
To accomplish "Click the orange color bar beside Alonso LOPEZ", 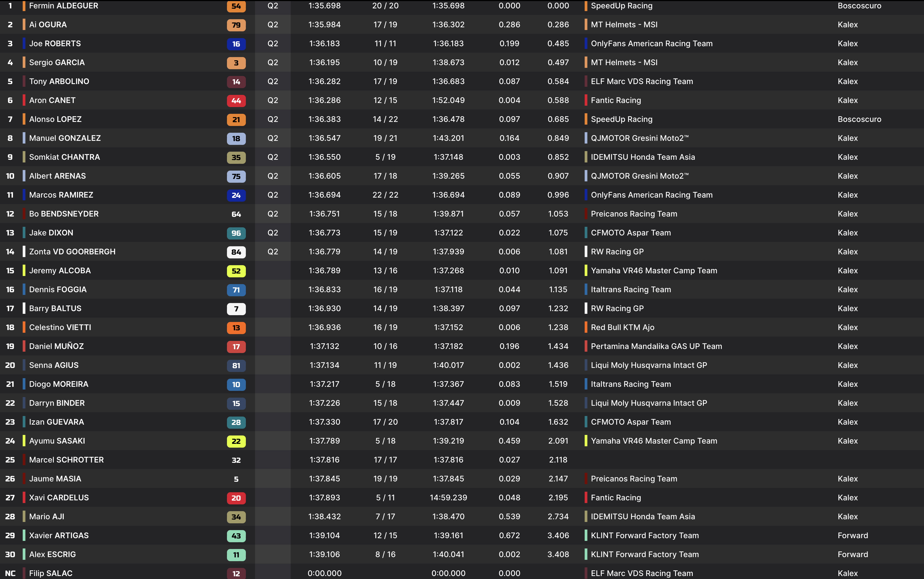I will click(24, 119).
